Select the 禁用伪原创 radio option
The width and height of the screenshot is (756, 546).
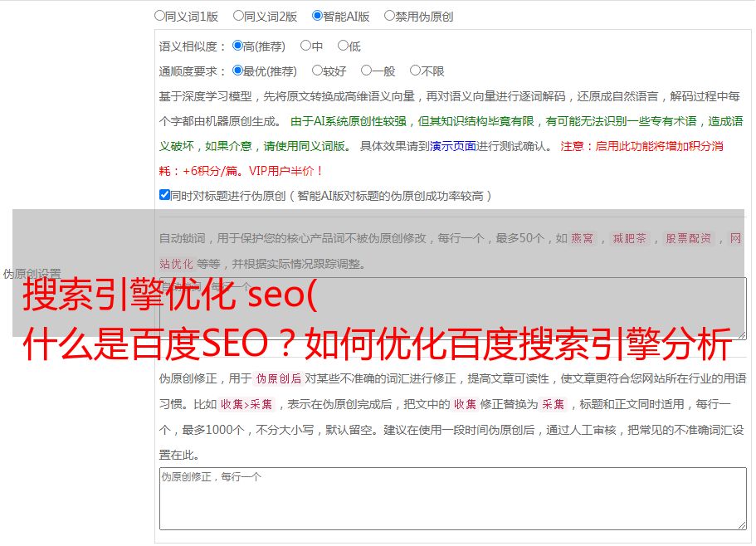pyautogui.click(x=389, y=16)
